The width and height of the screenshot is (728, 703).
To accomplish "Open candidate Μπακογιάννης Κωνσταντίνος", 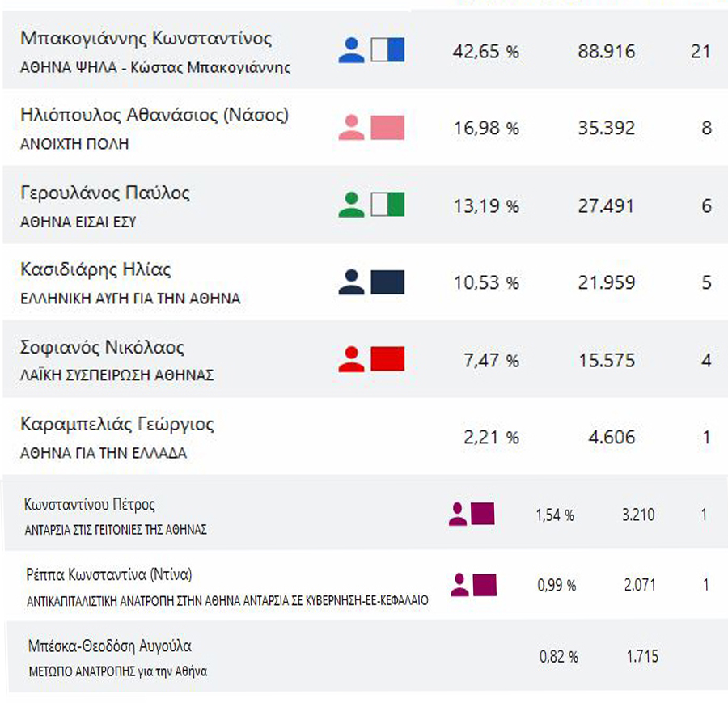I will [x=146, y=39].
